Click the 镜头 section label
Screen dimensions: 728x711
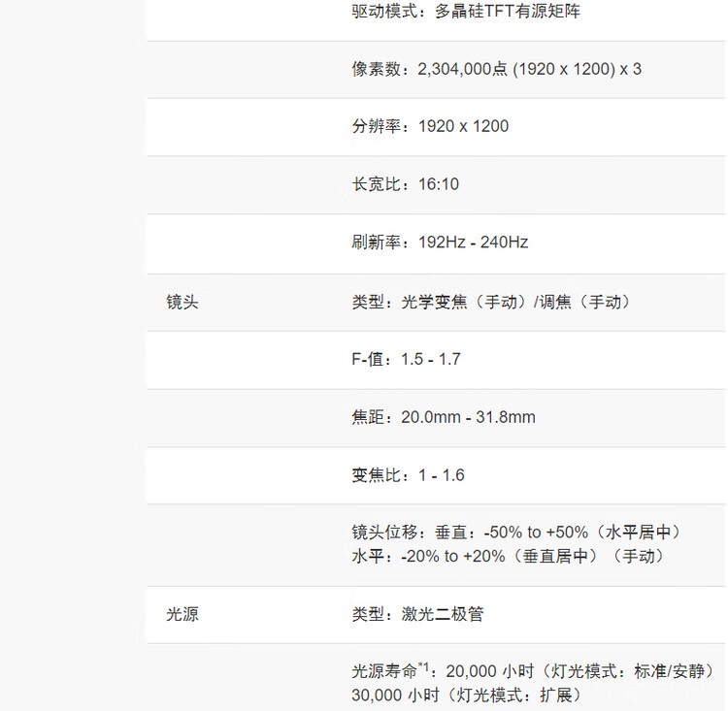click(182, 302)
